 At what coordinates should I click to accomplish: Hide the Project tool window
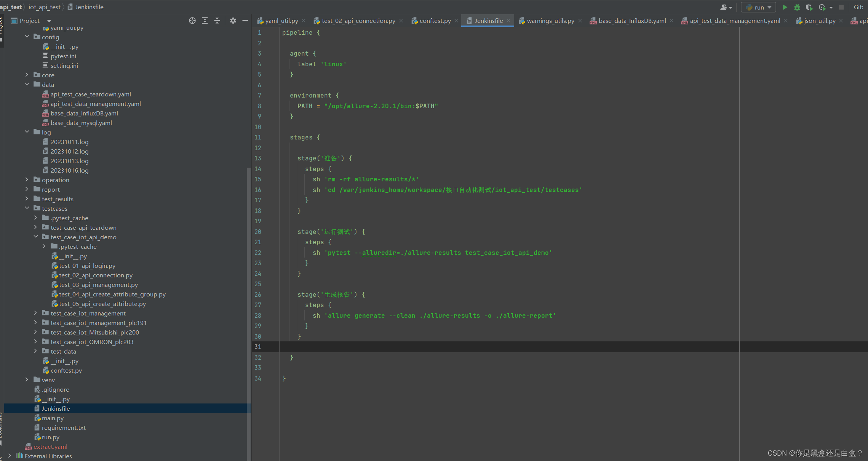click(245, 21)
